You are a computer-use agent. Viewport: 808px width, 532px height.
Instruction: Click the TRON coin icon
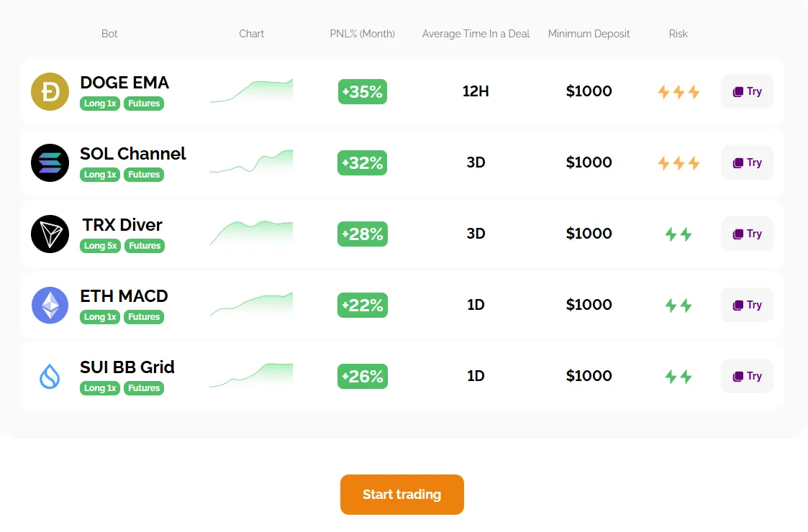pos(50,234)
